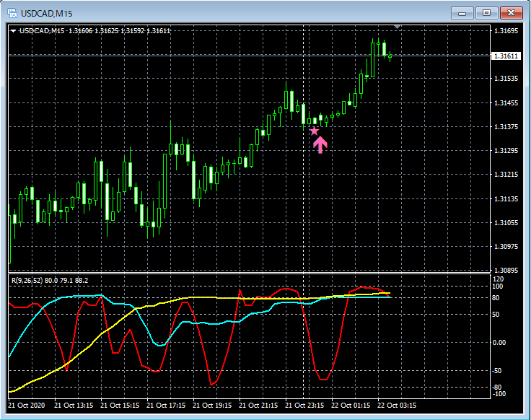Select the pink up arrow signal

[320, 145]
